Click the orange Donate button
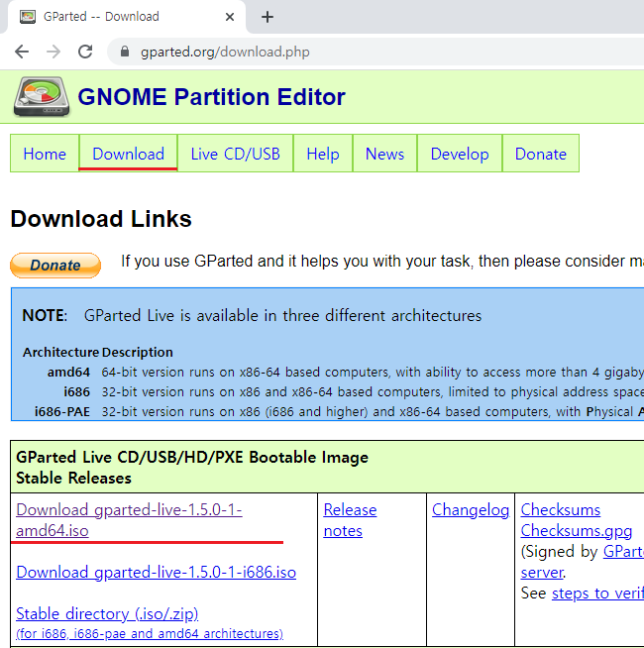The height and width of the screenshot is (648, 644). click(55, 266)
